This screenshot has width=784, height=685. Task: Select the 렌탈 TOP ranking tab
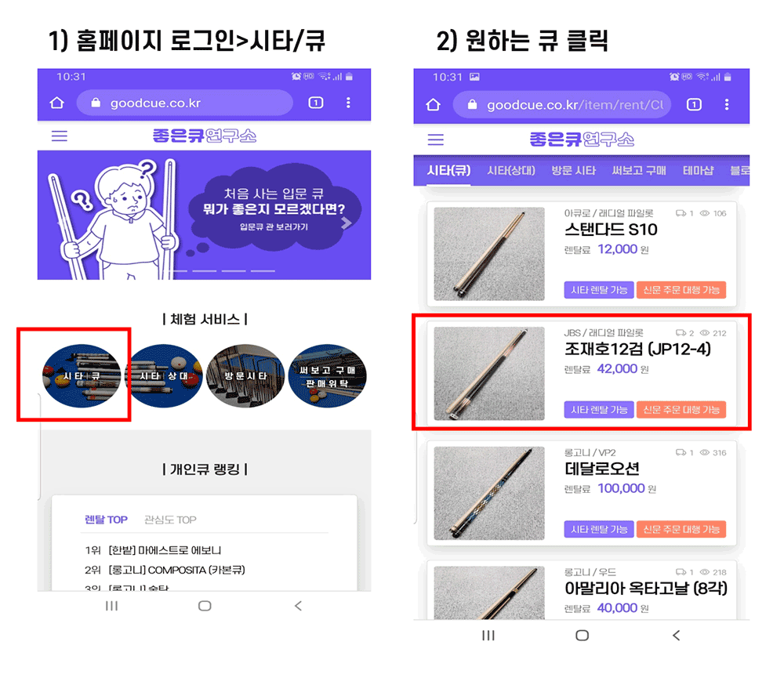click(106, 520)
